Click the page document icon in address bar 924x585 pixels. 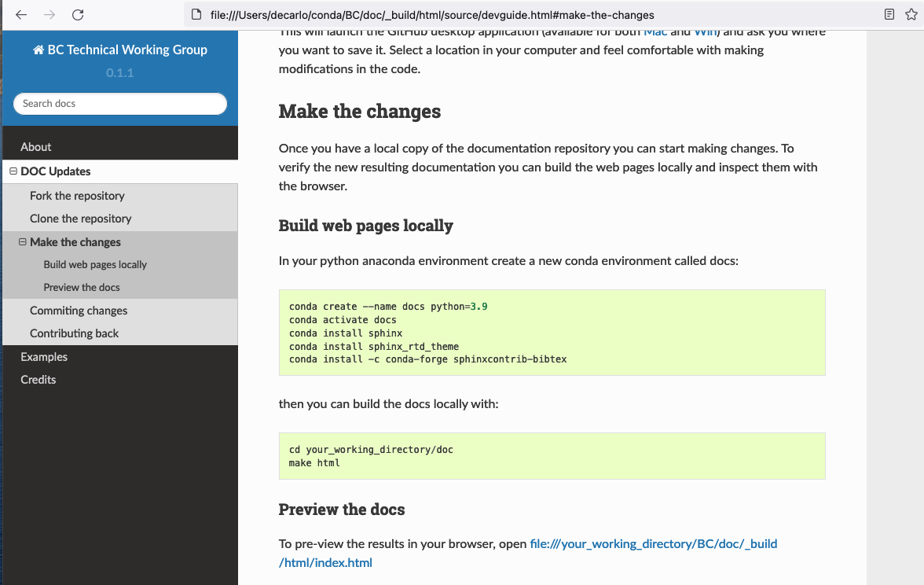point(196,15)
